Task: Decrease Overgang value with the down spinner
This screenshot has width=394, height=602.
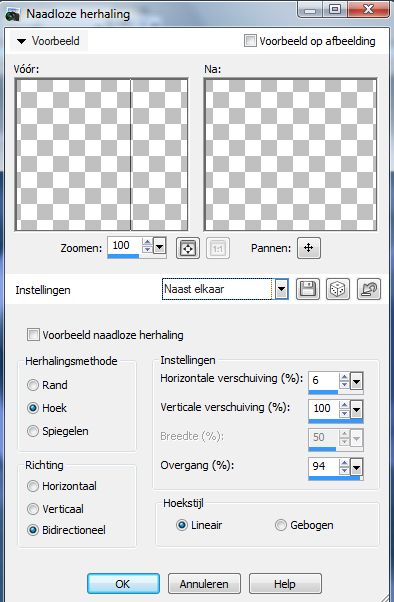Action: [x=344, y=471]
